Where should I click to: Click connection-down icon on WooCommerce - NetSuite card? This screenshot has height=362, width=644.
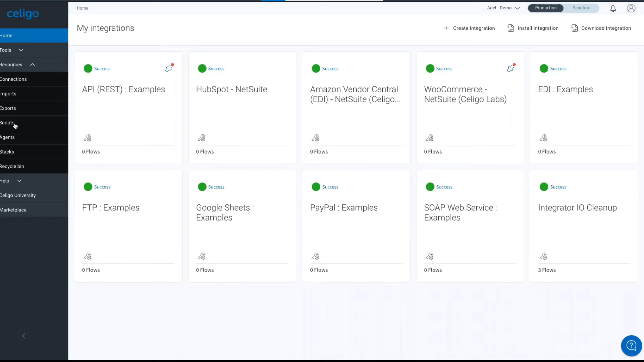[x=511, y=68]
